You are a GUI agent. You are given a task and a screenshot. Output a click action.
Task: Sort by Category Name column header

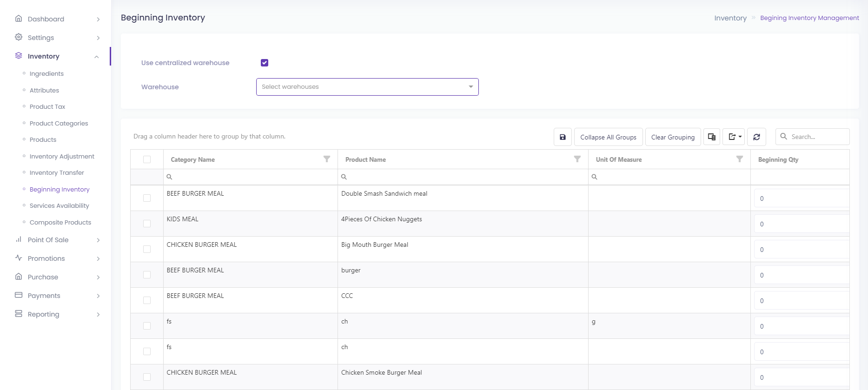tap(192, 159)
